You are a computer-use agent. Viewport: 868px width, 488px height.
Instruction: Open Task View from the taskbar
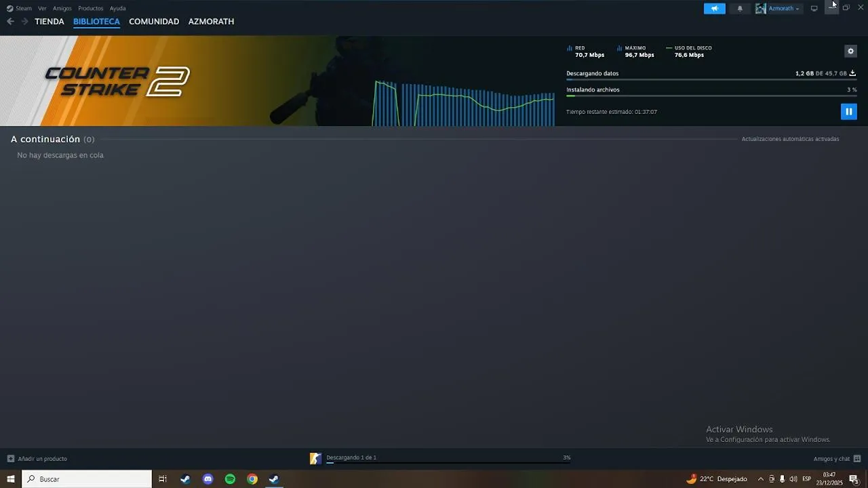pos(163,479)
